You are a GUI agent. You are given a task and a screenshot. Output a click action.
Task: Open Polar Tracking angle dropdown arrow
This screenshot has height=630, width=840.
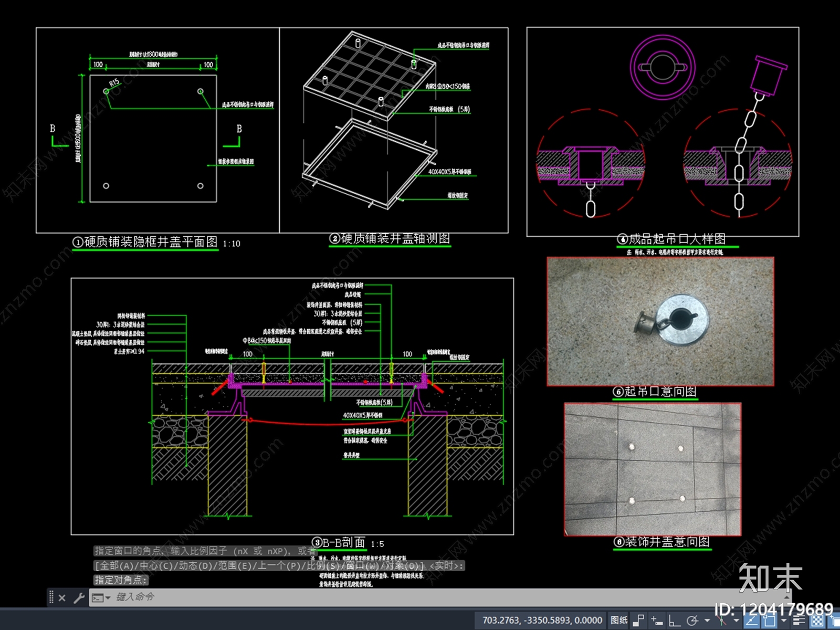coord(707,621)
